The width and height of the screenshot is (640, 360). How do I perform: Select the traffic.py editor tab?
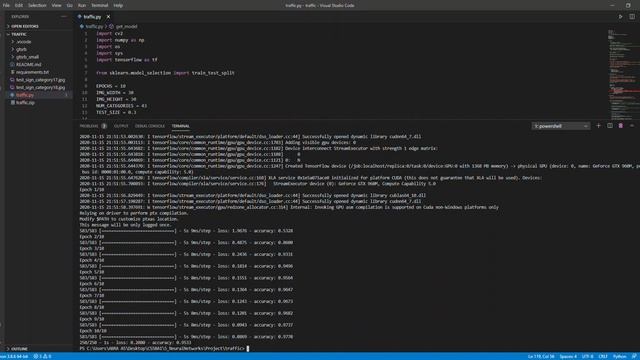coord(92,17)
